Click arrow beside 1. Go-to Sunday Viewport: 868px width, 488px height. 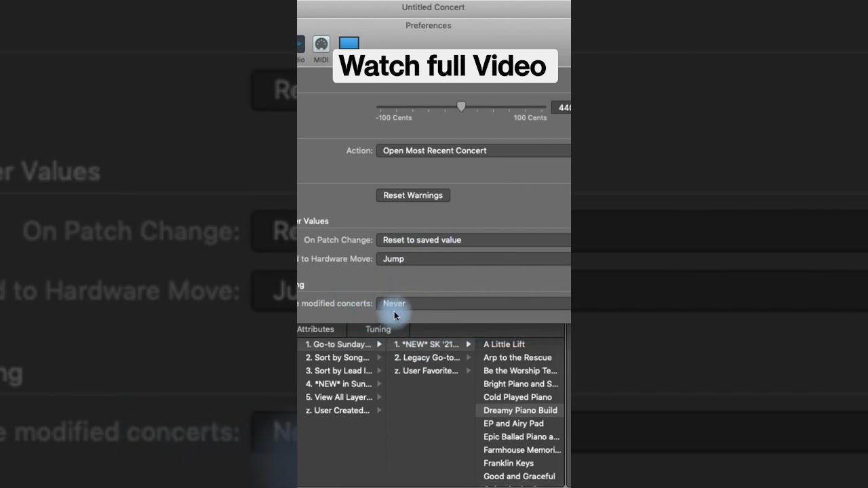[x=379, y=344]
